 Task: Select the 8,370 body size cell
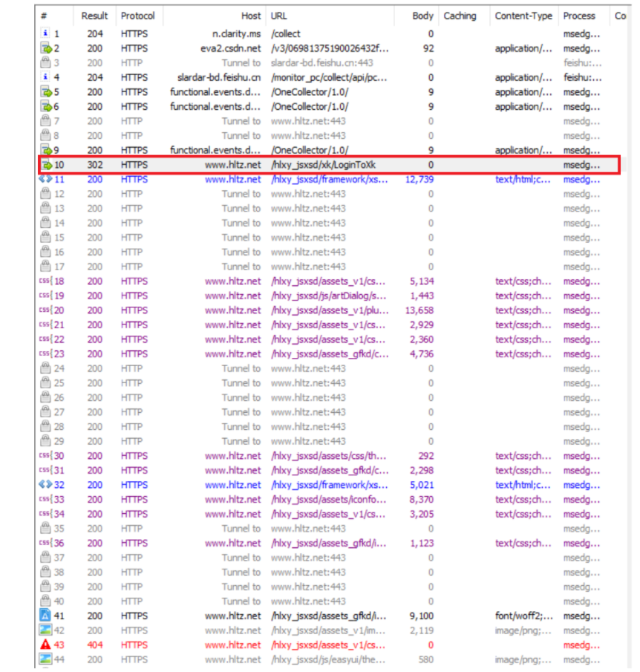tap(422, 499)
